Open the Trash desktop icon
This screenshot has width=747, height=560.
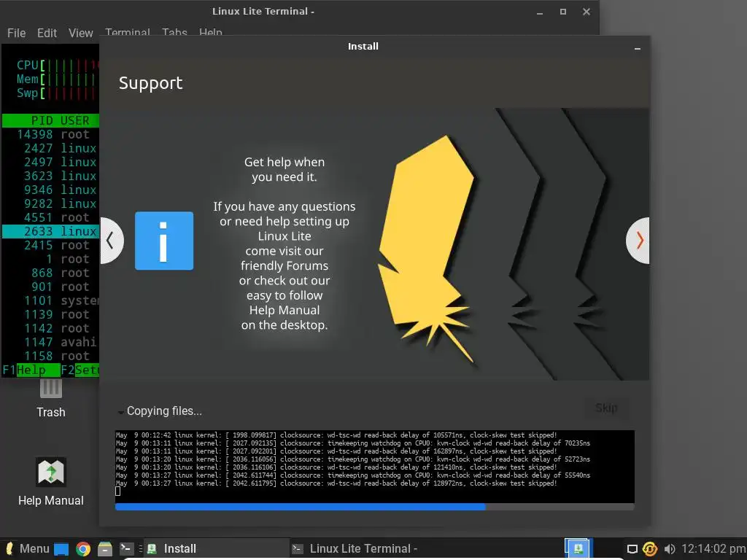pyautogui.click(x=51, y=399)
